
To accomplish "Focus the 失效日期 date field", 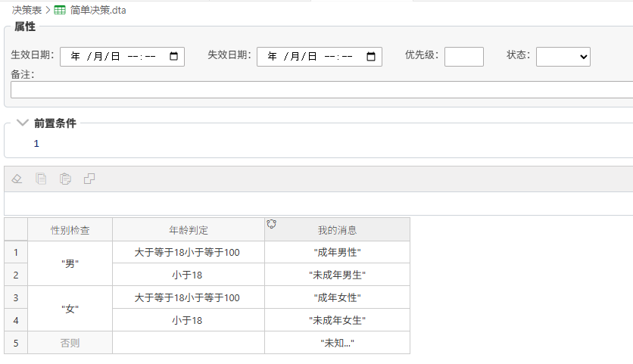I will click(320, 57).
